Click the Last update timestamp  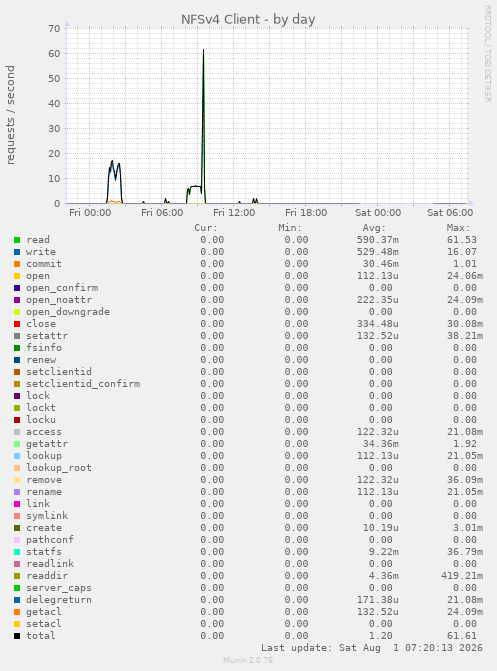click(372, 648)
